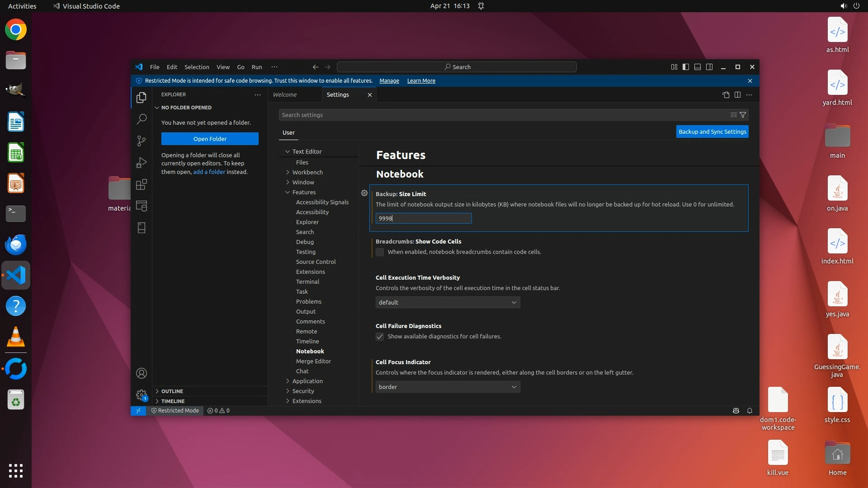868x488 pixels.
Task: Open the Extensions view icon
Action: point(142,184)
